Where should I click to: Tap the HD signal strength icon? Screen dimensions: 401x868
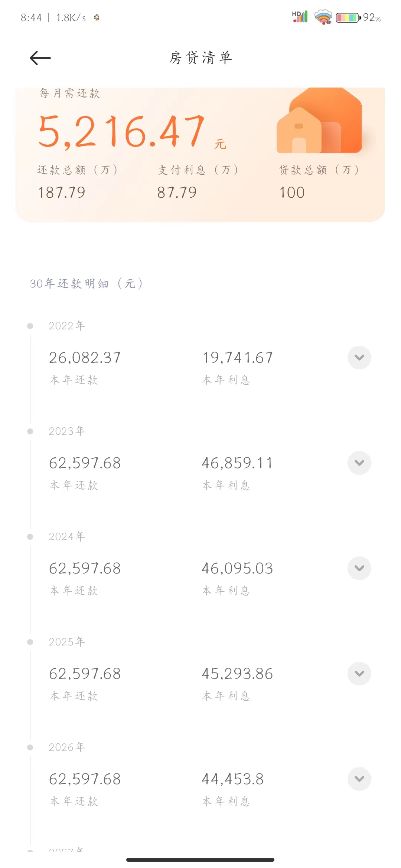click(x=300, y=17)
